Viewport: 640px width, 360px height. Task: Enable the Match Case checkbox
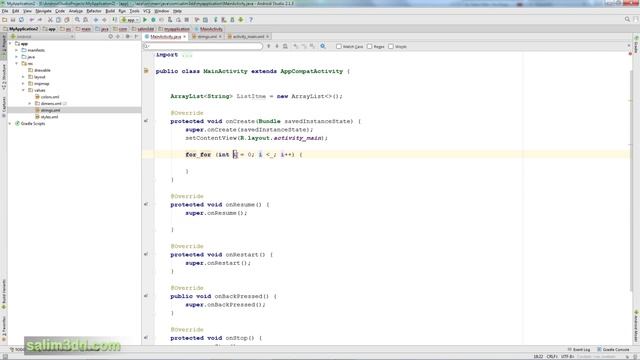coord(339,47)
